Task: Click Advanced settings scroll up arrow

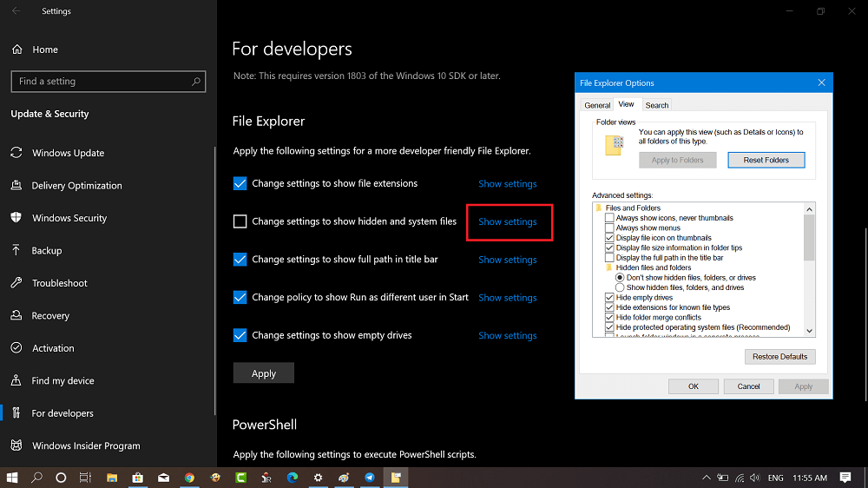Action: (809, 208)
